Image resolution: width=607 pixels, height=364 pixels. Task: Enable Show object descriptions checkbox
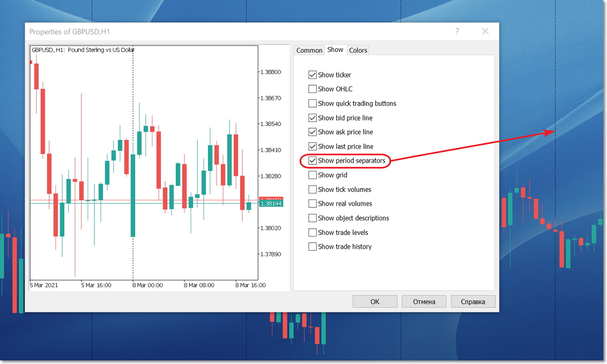(312, 218)
